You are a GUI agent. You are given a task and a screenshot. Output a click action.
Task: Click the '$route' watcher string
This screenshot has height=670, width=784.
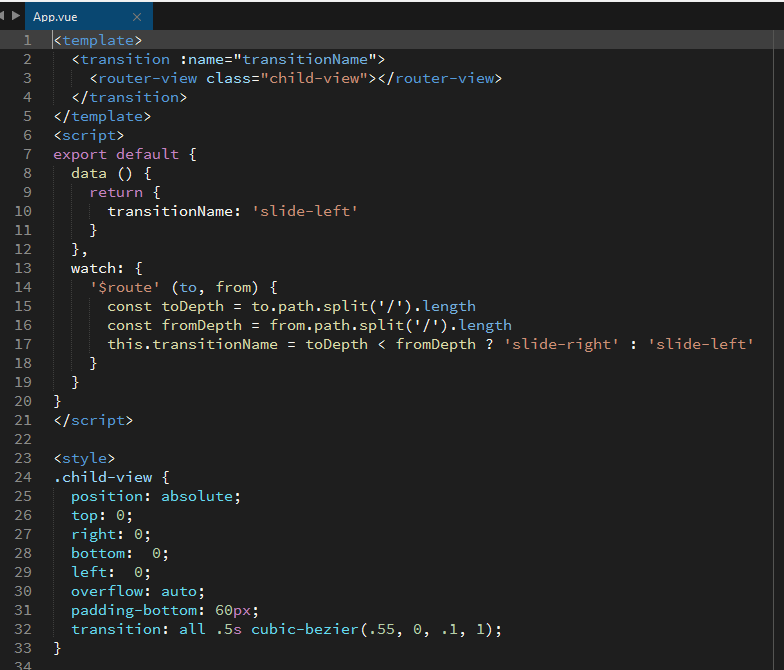(124, 287)
